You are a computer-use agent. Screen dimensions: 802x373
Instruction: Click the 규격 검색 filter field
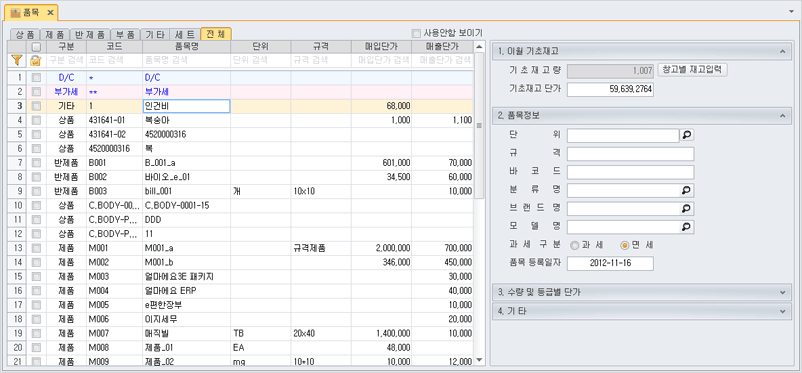click(x=321, y=60)
